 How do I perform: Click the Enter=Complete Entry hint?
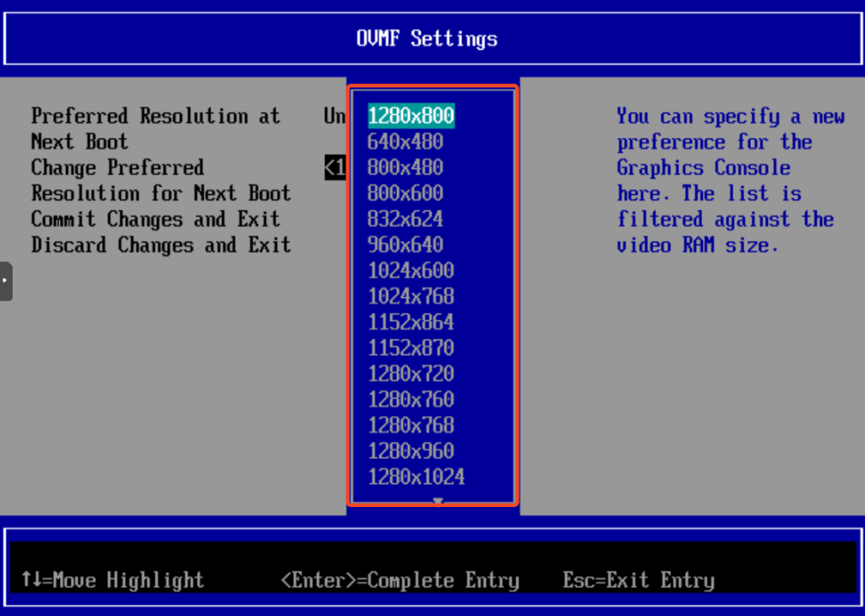(400, 581)
